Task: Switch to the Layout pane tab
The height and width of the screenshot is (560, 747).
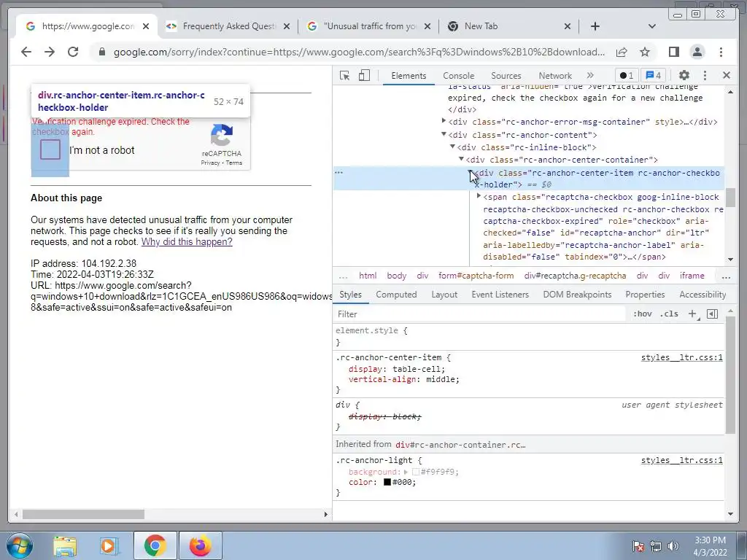Action: [x=444, y=295]
